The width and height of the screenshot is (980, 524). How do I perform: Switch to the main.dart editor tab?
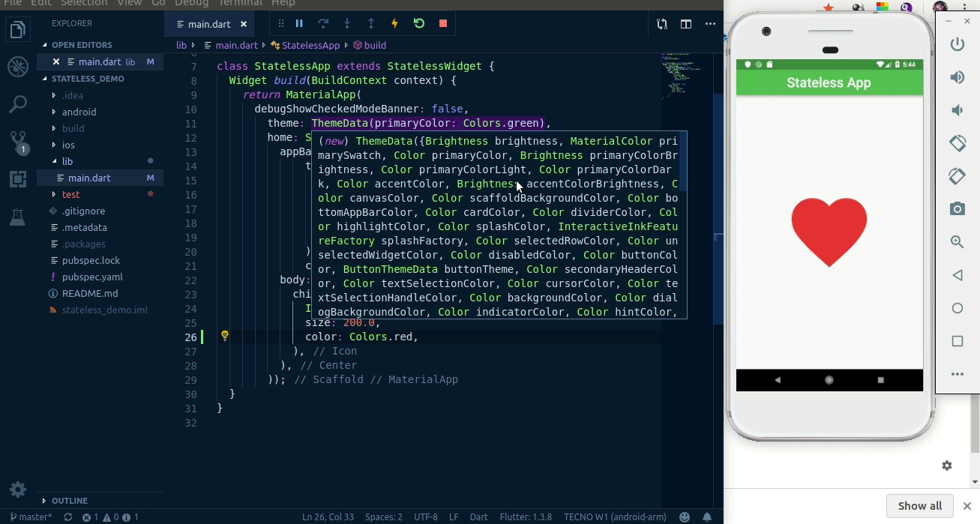pos(209,23)
